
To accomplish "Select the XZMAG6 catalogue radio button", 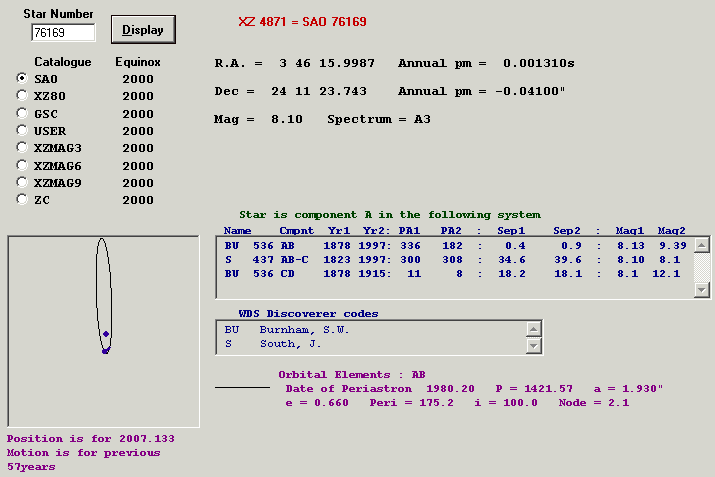I will point(21,165).
